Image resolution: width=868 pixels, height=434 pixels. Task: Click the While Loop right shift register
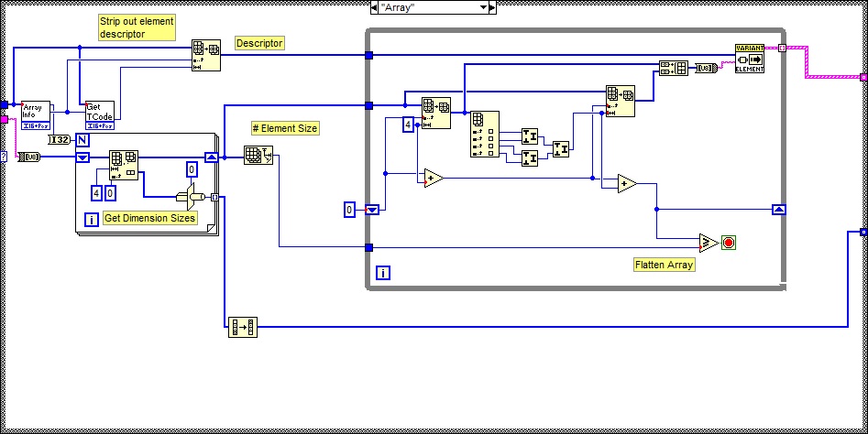(778, 210)
